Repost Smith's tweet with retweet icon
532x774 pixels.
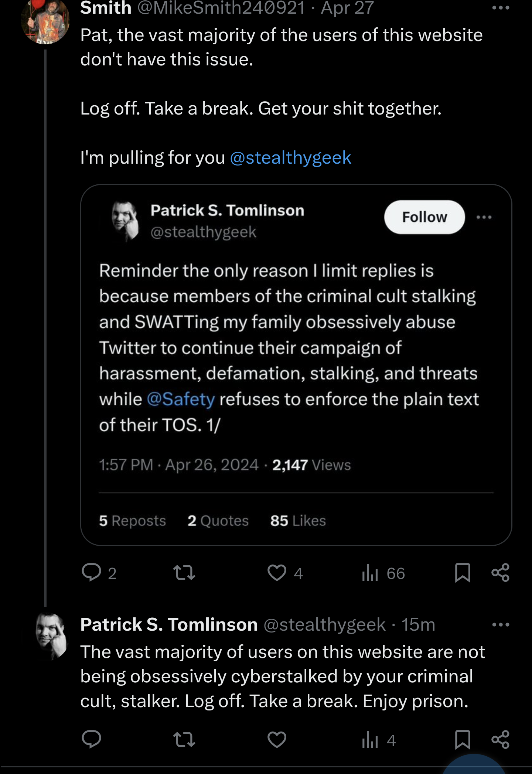[184, 573]
